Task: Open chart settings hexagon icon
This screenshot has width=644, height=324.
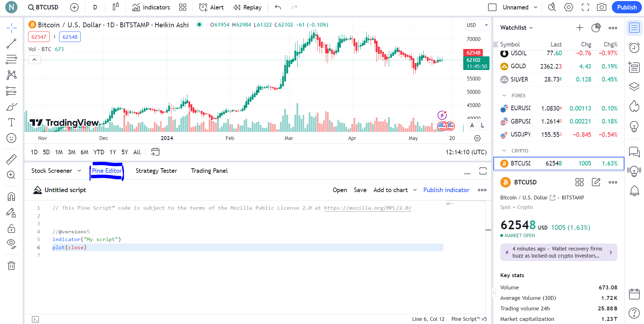Action: [x=569, y=7]
